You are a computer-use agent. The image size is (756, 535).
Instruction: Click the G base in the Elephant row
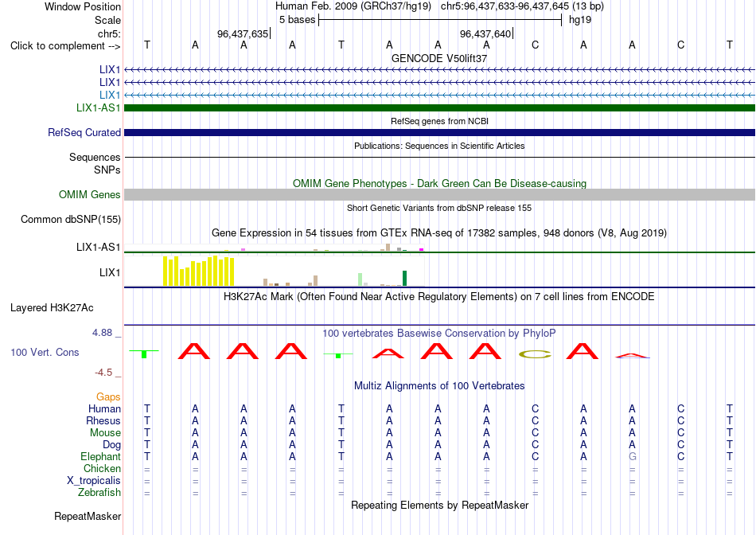click(632, 456)
